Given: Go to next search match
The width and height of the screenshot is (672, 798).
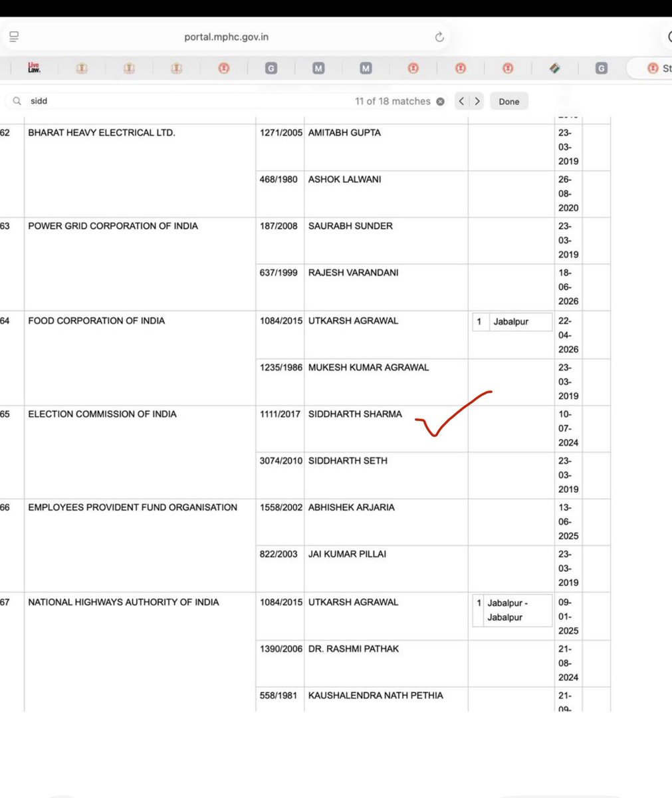Looking at the screenshot, I should pyautogui.click(x=477, y=101).
